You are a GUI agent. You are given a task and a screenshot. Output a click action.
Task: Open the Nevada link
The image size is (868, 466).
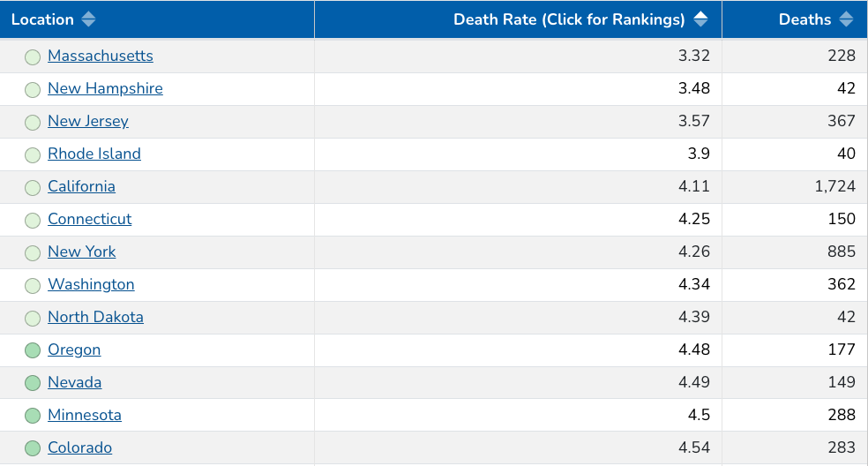(x=75, y=382)
